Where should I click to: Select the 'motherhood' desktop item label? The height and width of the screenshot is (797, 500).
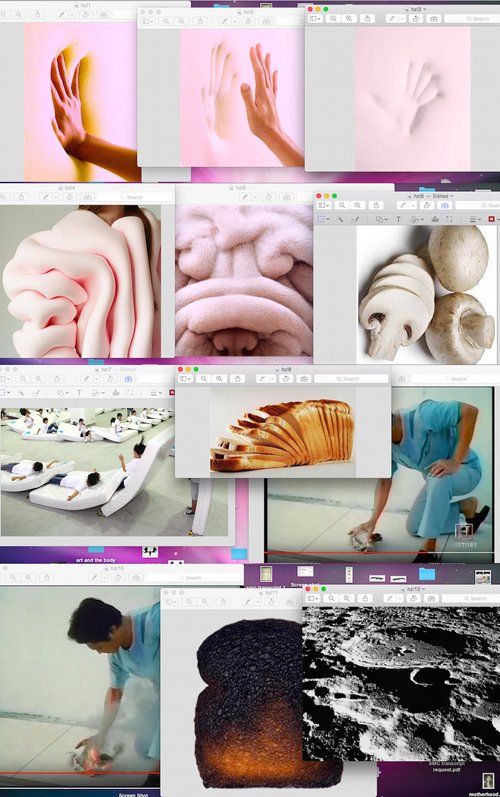pos(483,793)
